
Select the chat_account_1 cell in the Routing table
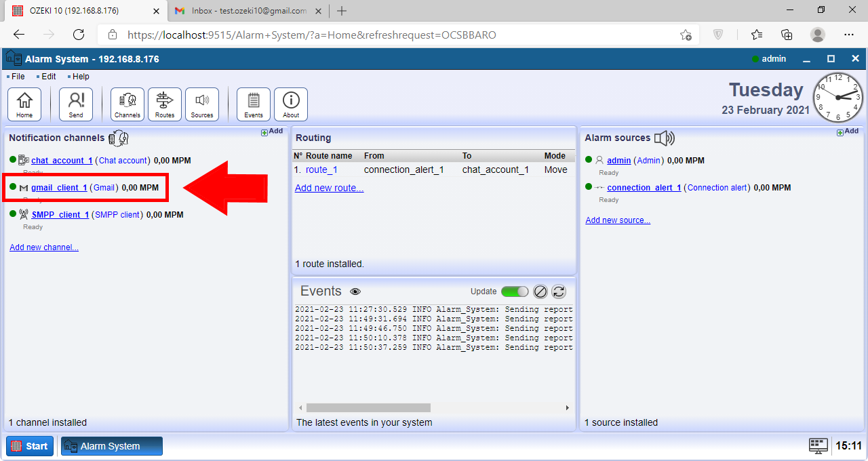pyautogui.click(x=495, y=169)
